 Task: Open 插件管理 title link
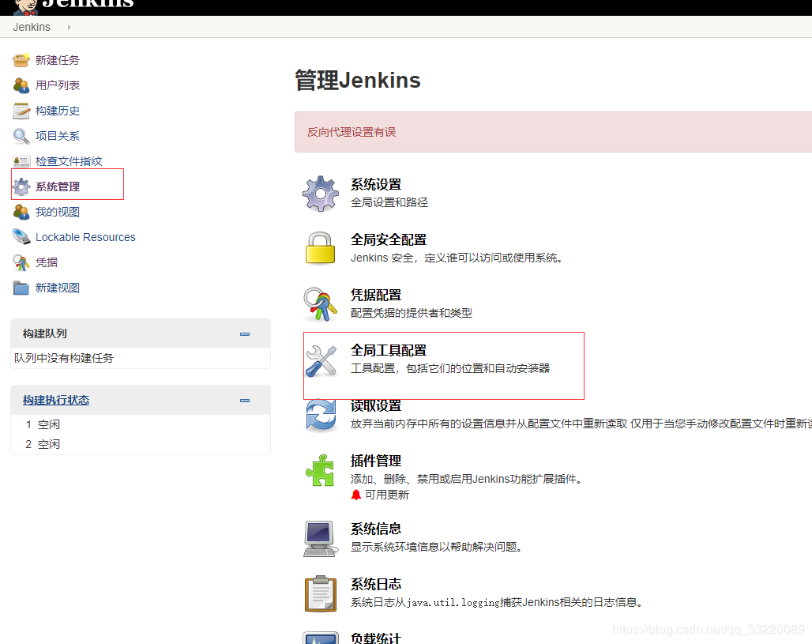(x=376, y=461)
